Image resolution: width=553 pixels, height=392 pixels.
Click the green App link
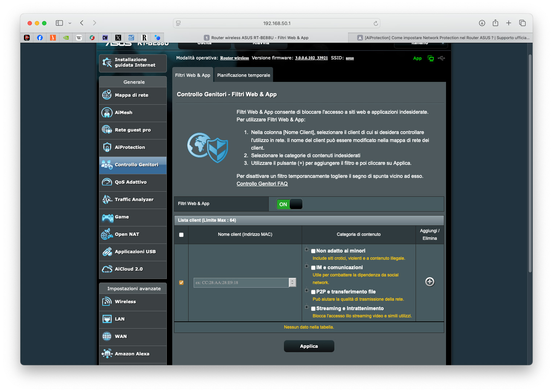click(417, 58)
